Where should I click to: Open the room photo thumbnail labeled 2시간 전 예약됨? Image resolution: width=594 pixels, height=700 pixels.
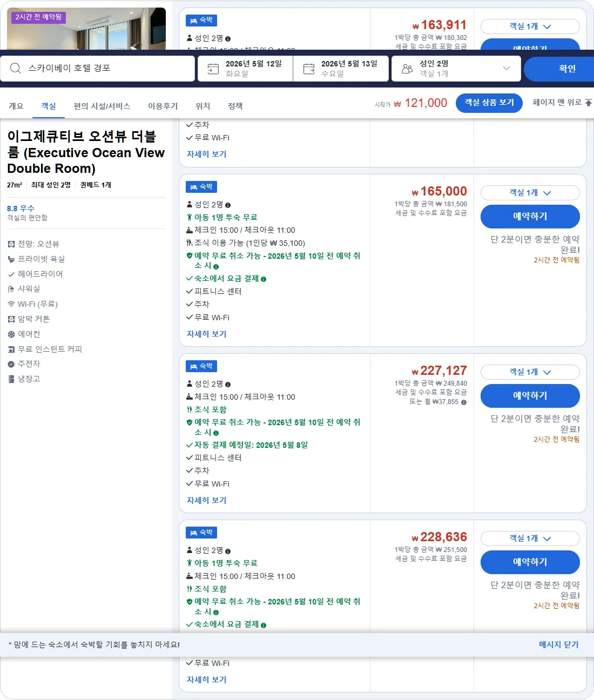[86, 29]
